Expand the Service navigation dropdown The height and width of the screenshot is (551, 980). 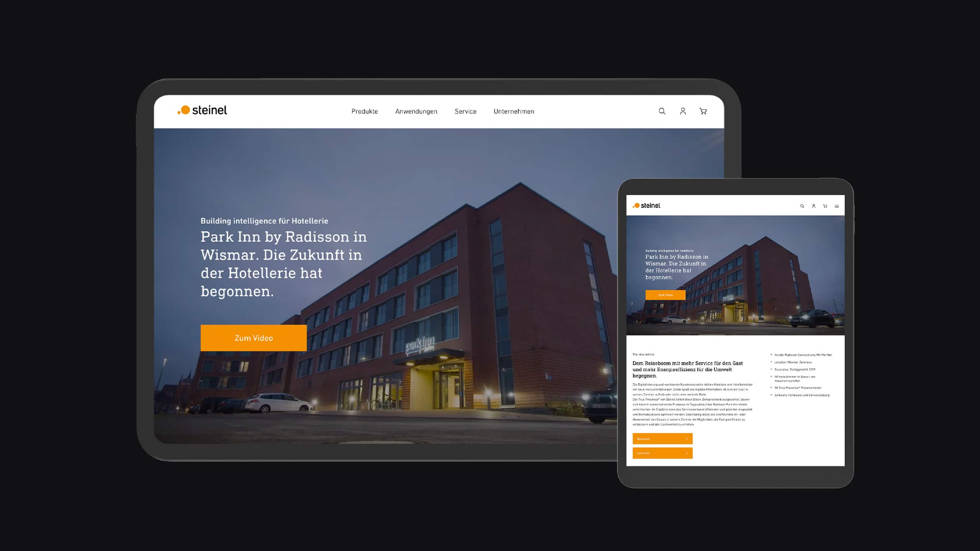coord(465,111)
